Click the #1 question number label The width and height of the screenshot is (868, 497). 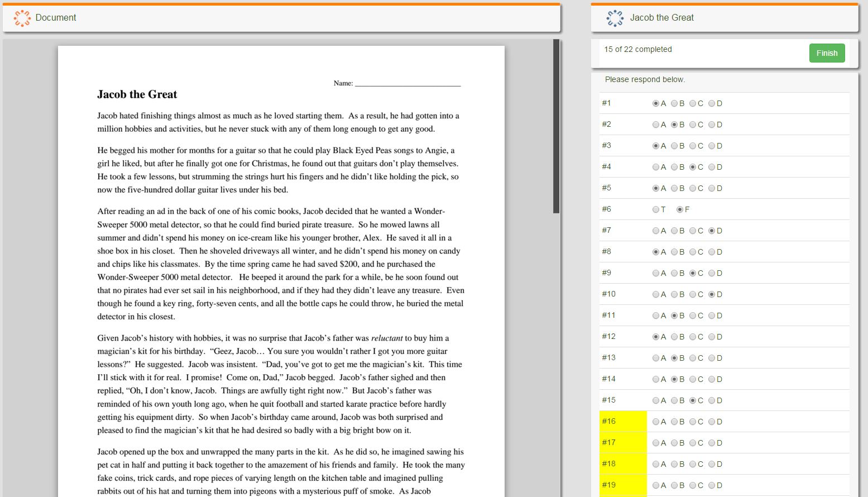606,103
